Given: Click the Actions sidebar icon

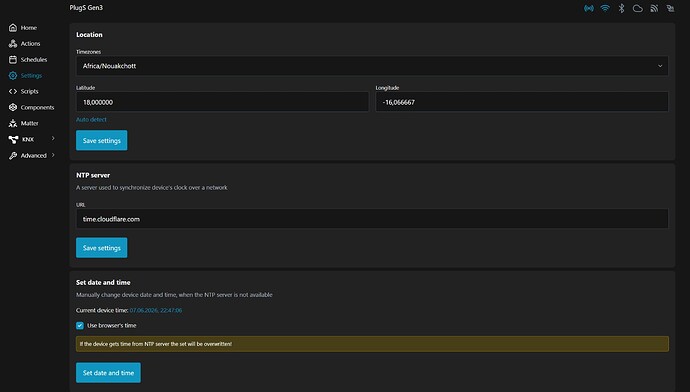Looking at the screenshot, I should tap(13, 44).
